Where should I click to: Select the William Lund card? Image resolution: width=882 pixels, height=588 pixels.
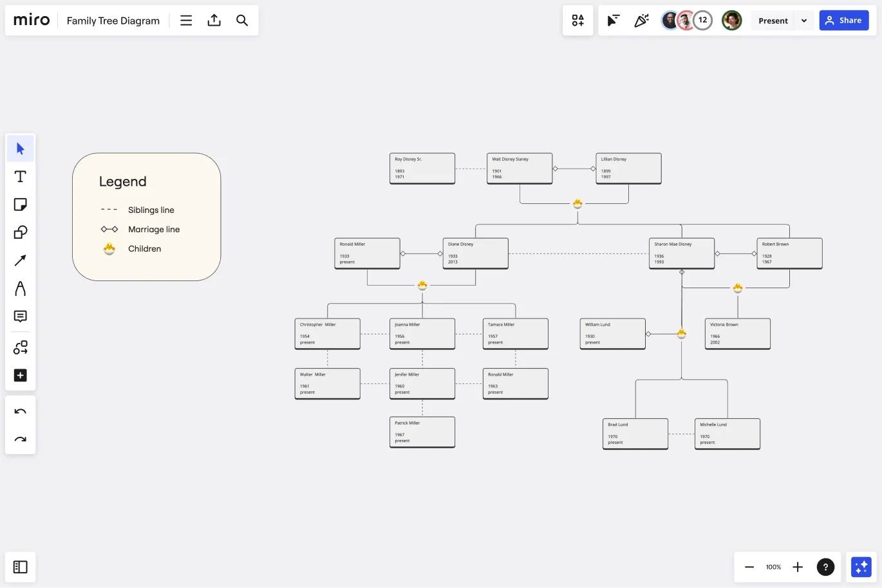tap(613, 334)
